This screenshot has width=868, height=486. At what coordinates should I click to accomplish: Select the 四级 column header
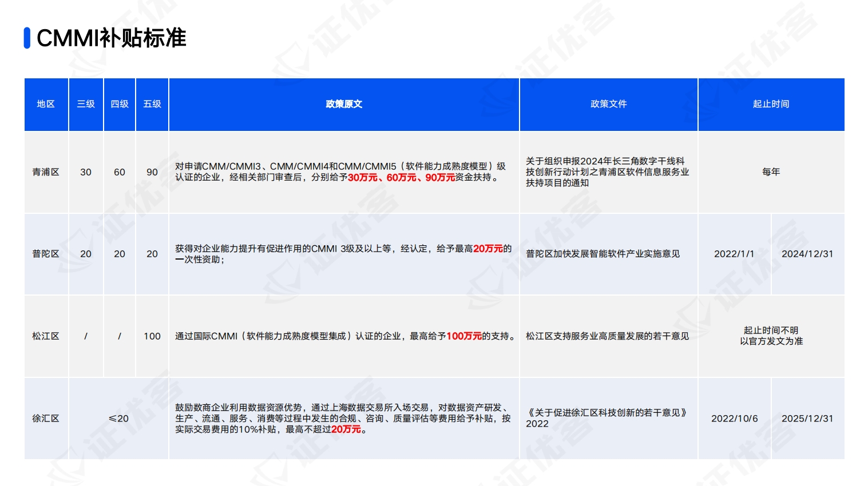coord(118,105)
